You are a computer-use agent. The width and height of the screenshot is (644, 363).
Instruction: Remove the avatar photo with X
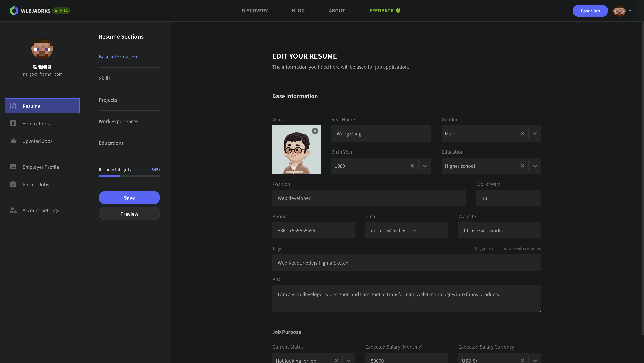tap(315, 131)
